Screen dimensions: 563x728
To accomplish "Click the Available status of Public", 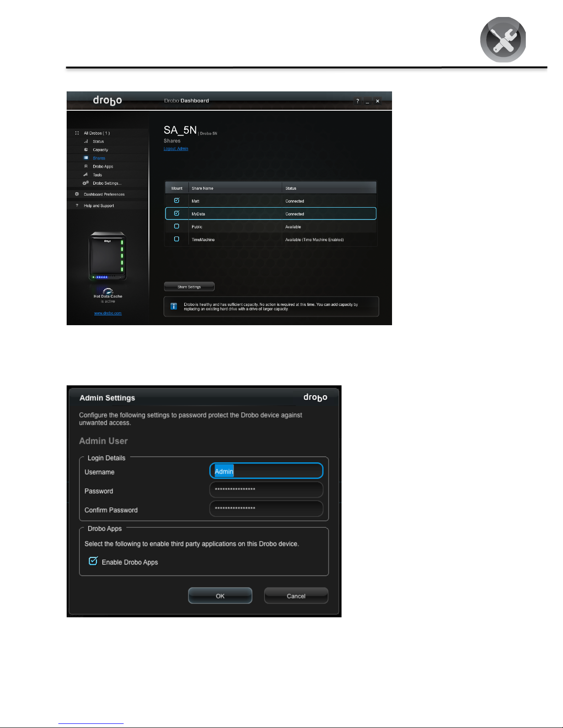I will pyautogui.click(x=293, y=227).
